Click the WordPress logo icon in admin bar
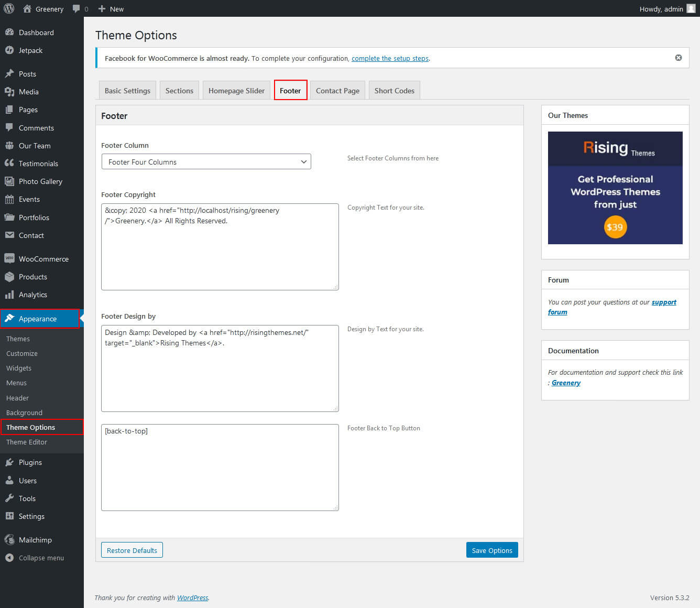700x608 pixels. pos(9,8)
